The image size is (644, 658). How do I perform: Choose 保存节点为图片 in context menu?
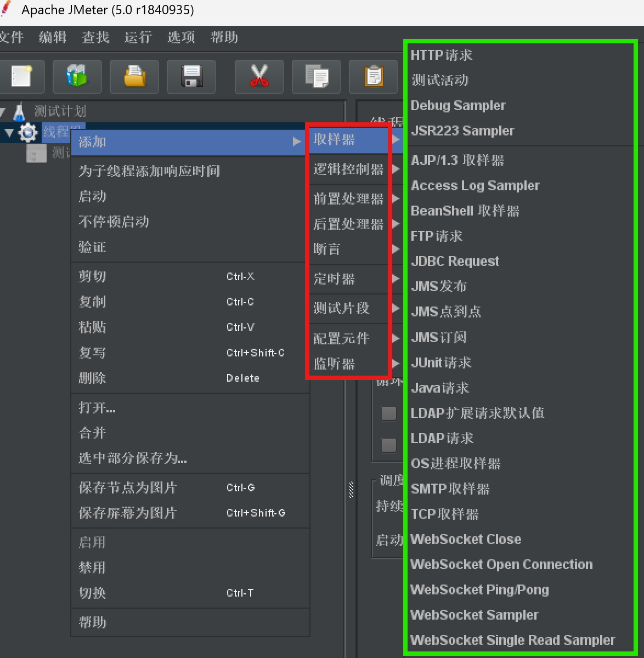coord(190,487)
